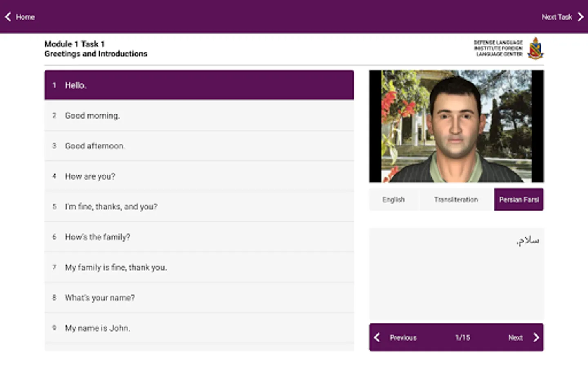Viewport: 588px width, 368px height.
Task: Select phrase 1 'Hello.'
Action: 199,85
